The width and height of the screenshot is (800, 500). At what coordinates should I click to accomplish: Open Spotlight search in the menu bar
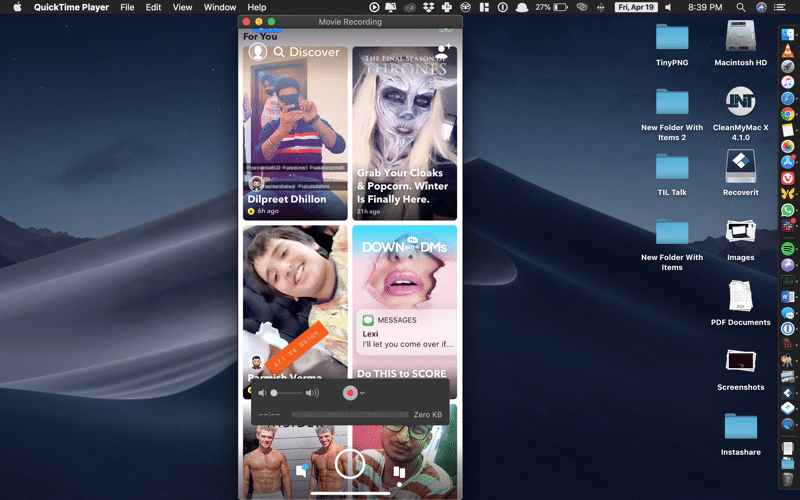[x=741, y=7]
